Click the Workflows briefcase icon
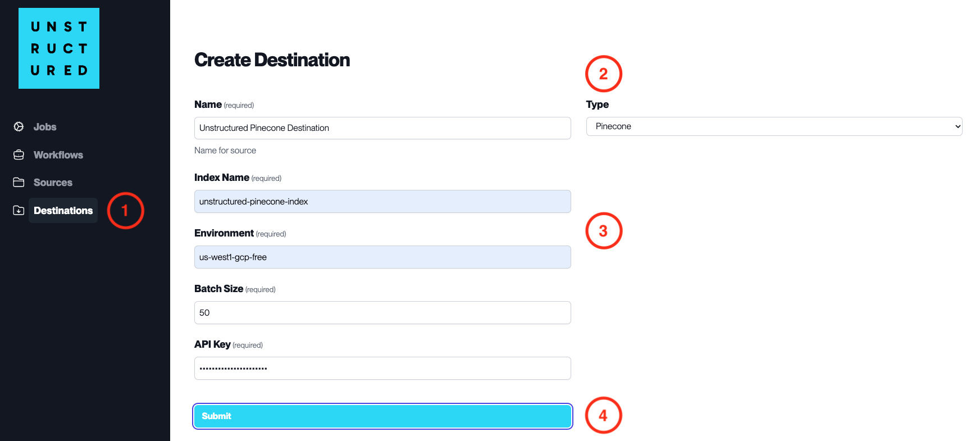980x441 pixels. 19,154
